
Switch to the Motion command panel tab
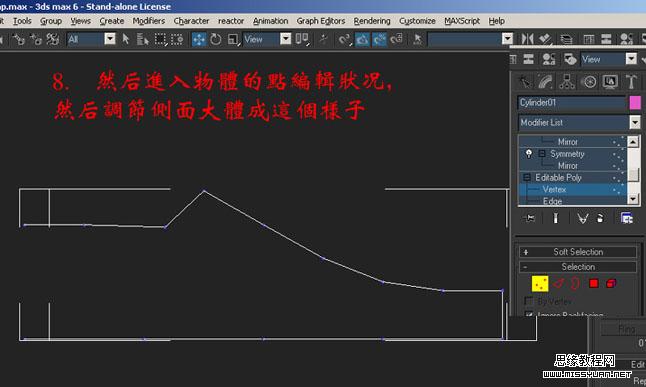(x=589, y=82)
